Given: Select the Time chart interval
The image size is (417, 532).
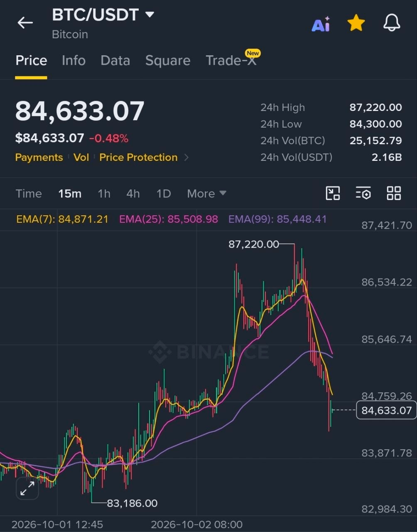Looking at the screenshot, I should point(29,194).
